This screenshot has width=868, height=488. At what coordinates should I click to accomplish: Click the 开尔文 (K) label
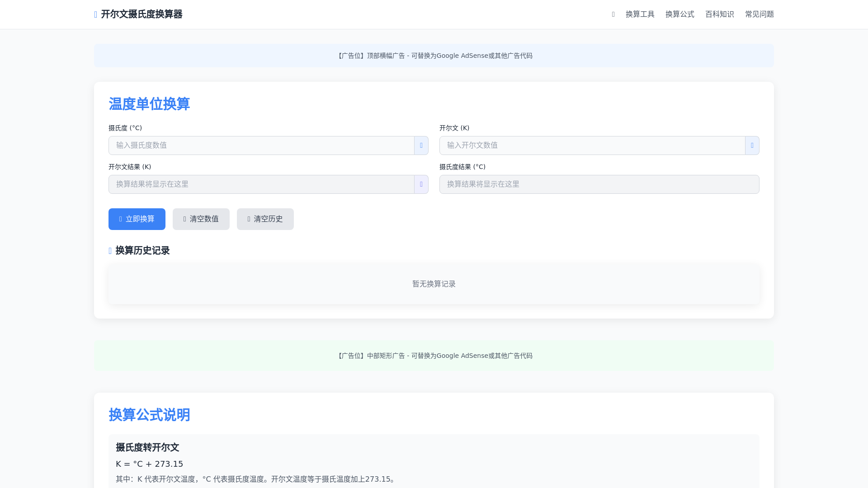point(454,128)
